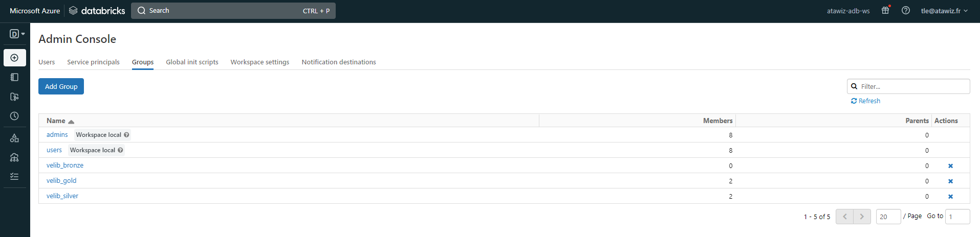980x237 pixels.
Task: Click help icon beside admins Workspace local
Action: point(126,135)
